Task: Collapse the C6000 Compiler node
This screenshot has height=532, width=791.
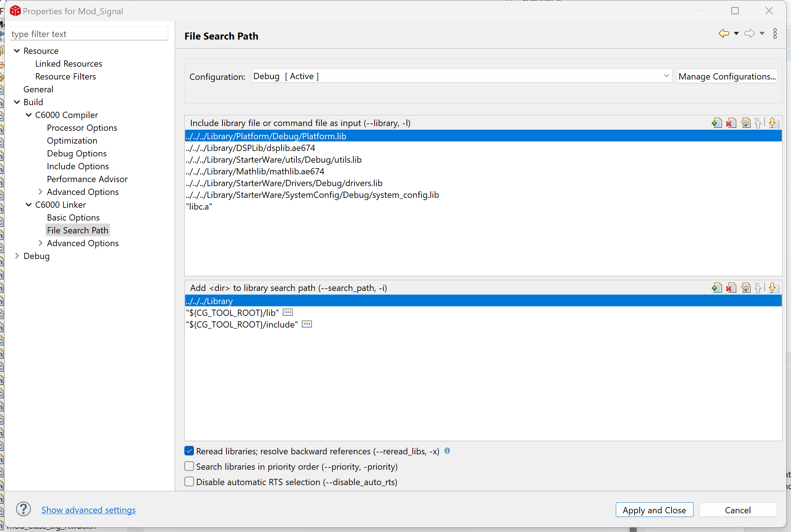Action: tap(29, 115)
